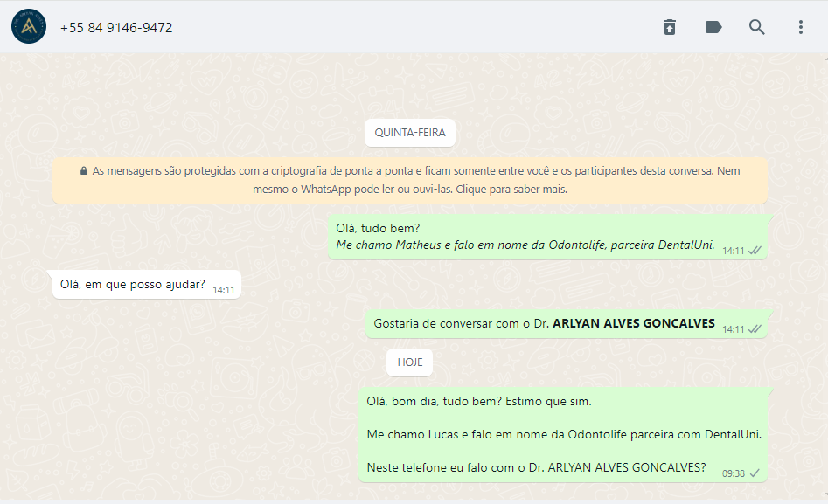828x504 pixels.
Task: Click the single check mark at 09:38
Action: tap(755, 473)
